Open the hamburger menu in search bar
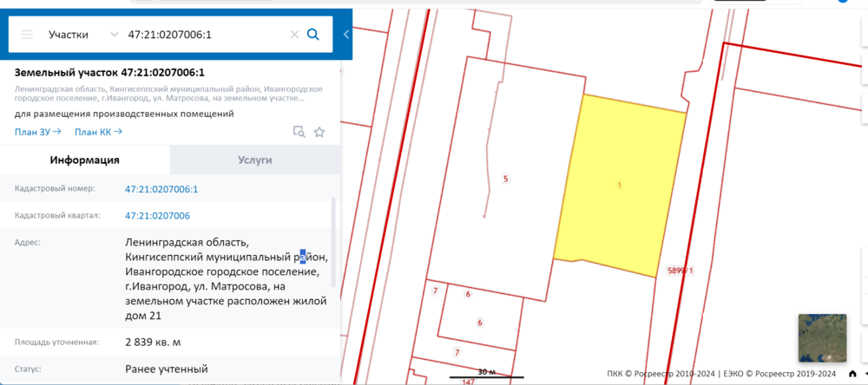Image resolution: width=868 pixels, height=385 pixels. 26,35
